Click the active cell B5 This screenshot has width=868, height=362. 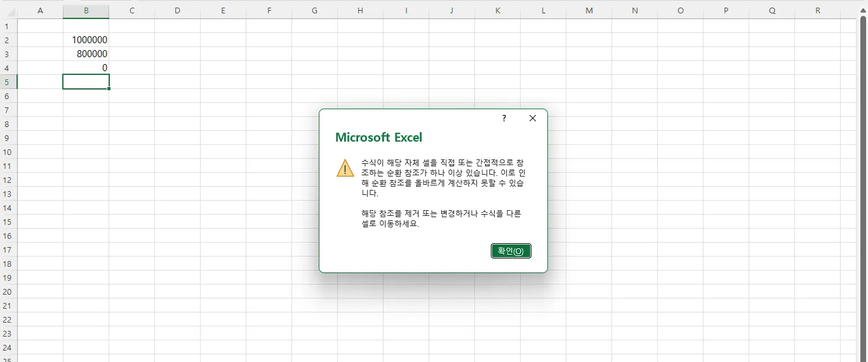tap(86, 82)
